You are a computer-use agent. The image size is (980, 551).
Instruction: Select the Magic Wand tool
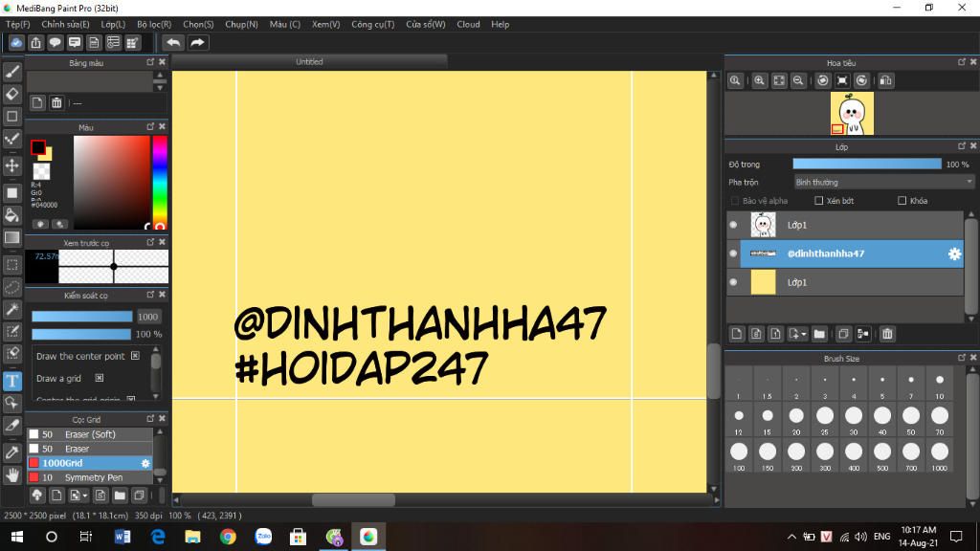(11, 309)
